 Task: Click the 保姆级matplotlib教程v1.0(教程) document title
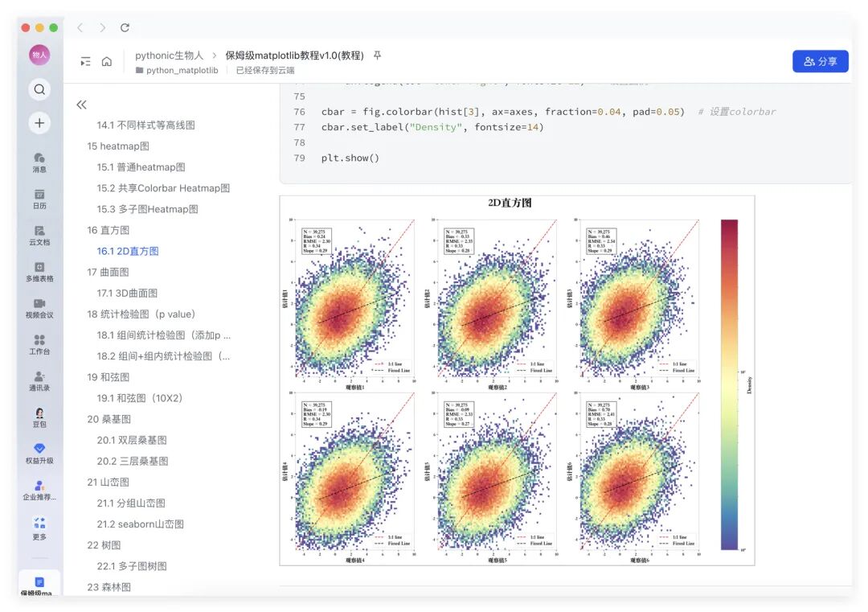pyautogui.click(x=294, y=55)
